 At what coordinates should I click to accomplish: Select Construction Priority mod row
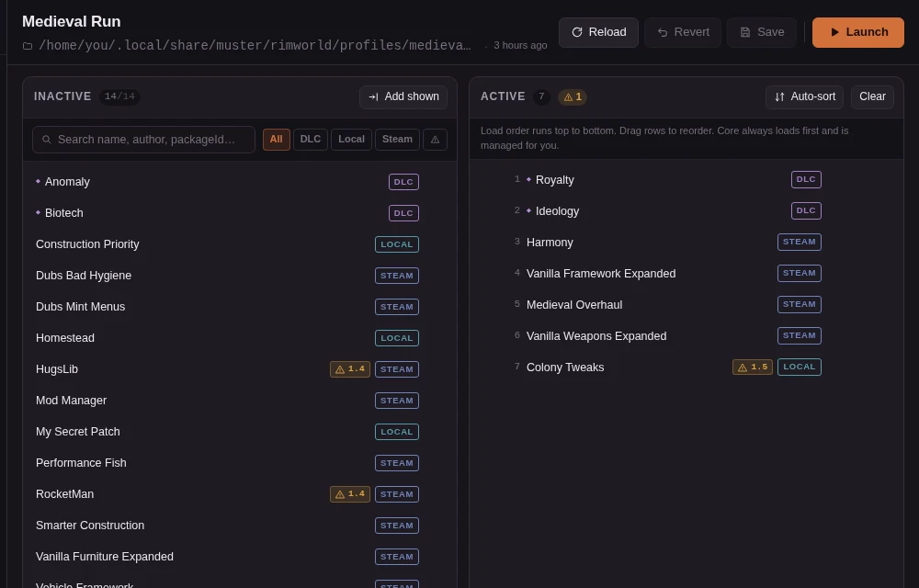tap(240, 244)
